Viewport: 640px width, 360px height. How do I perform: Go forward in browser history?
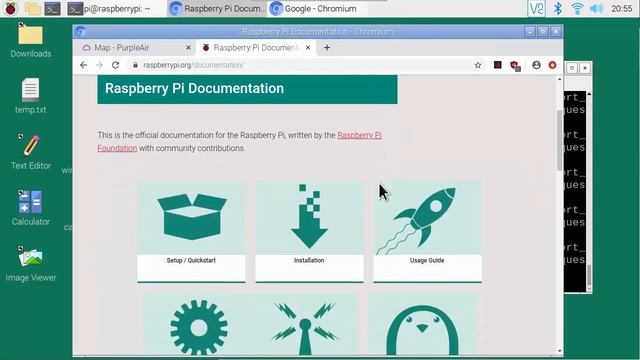click(99, 65)
